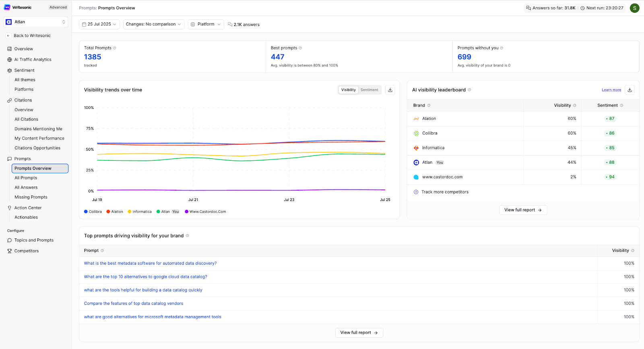Click the Overview sidebar icon
644x349 pixels.
[10, 49]
